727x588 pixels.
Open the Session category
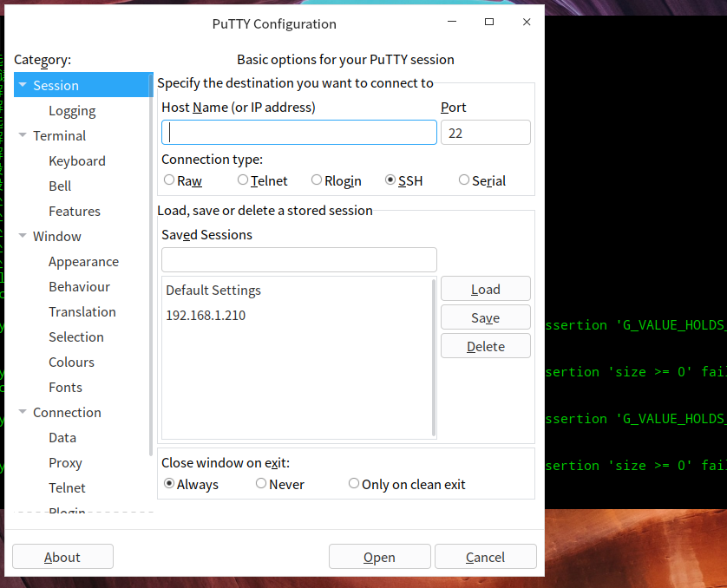[56, 85]
